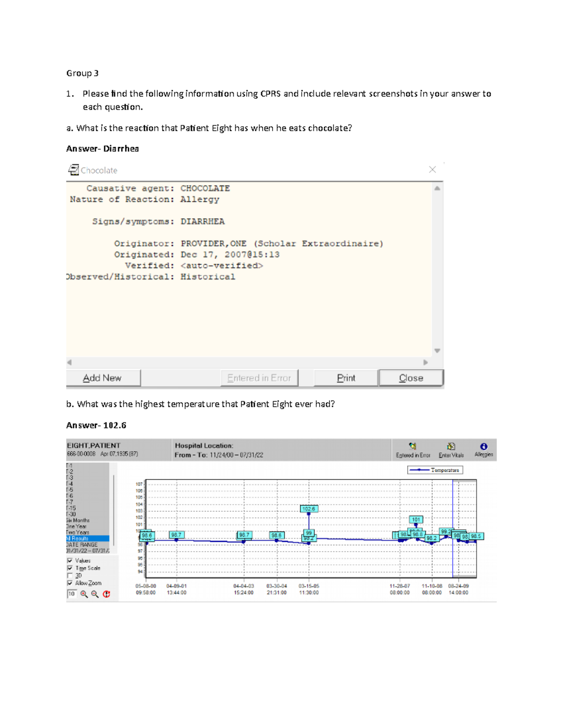This screenshot has height=728, width=563.
Task: Click the Chocolate dialog title icon
Action: pyautogui.click(x=74, y=170)
